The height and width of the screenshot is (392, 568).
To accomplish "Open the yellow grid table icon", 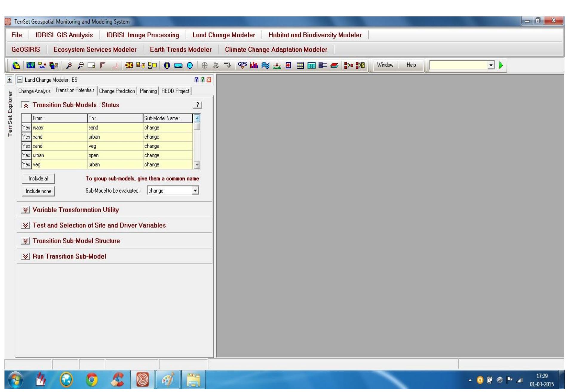I will (x=300, y=65).
